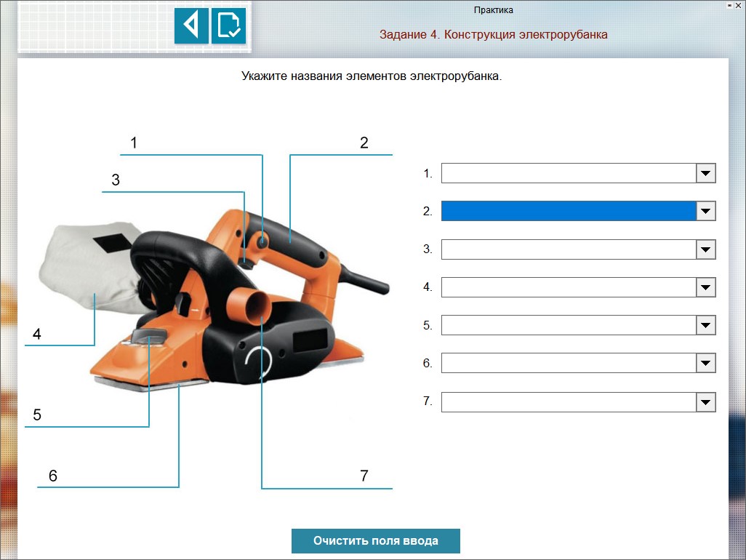The width and height of the screenshot is (746, 560).
Task: Click the answer field for item 4
Action: pos(569,287)
